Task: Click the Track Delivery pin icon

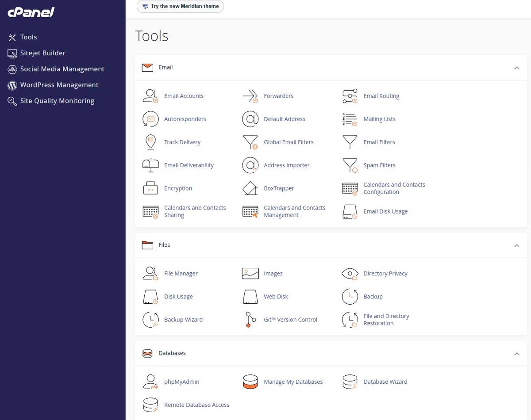Action: [x=150, y=142]
